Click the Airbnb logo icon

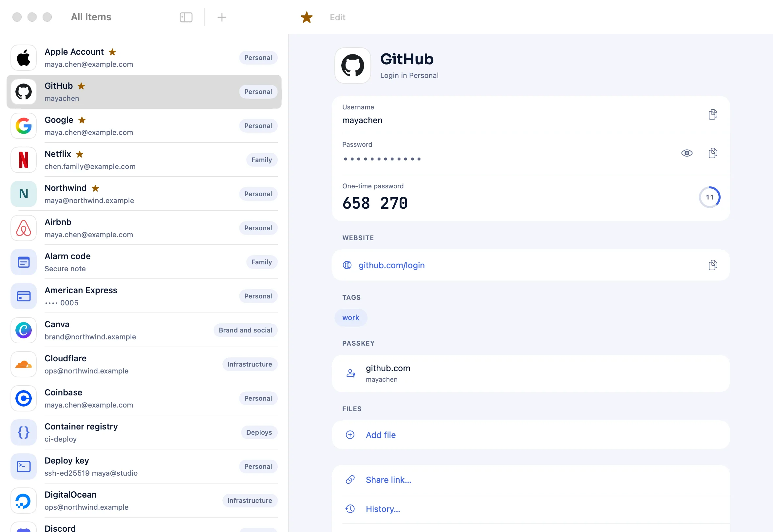tap(23, 228)
